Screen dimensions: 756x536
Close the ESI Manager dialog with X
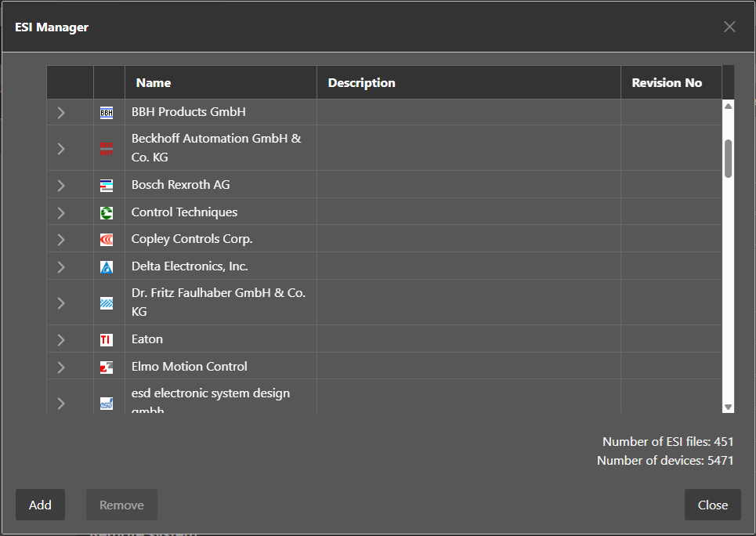click(729, 27)
